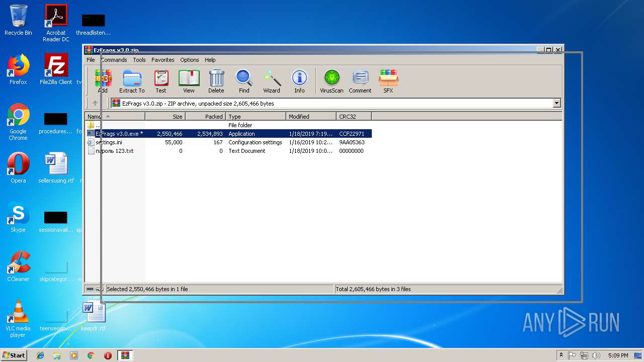Open Windows Explorer taskbar icon
Screen dimensions: 644x362
click(57, 355)
